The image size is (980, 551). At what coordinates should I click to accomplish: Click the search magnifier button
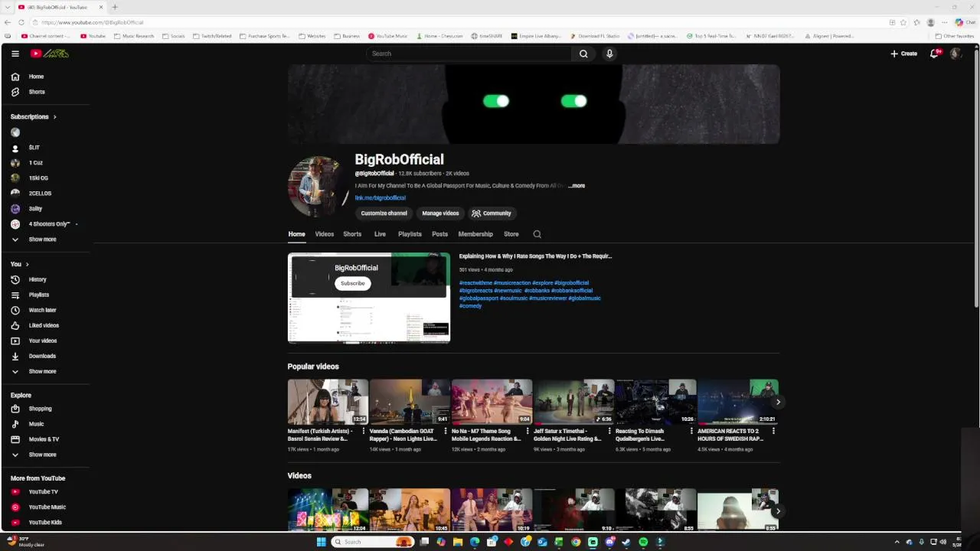583,54
